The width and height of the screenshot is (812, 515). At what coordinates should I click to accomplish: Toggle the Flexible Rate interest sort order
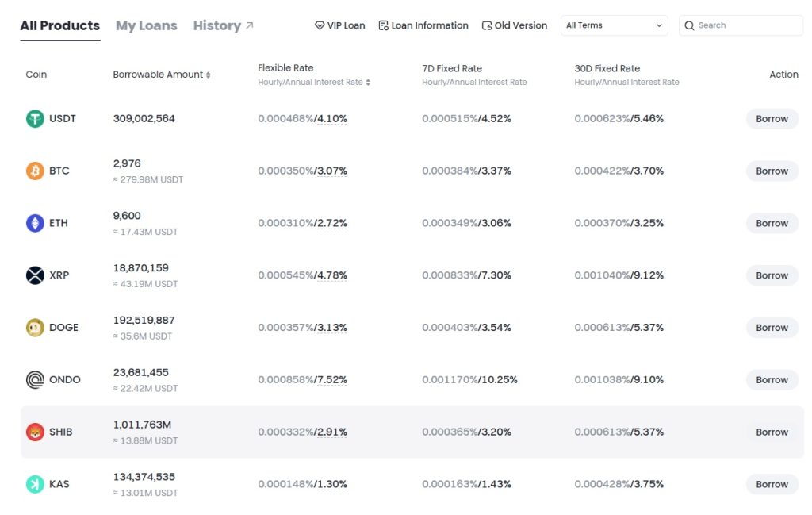pos(366,83)
